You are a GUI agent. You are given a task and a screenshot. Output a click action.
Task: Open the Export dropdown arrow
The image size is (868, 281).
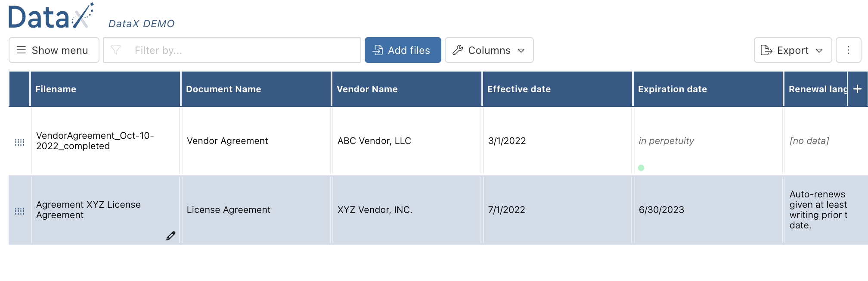(x=819, y=50)
